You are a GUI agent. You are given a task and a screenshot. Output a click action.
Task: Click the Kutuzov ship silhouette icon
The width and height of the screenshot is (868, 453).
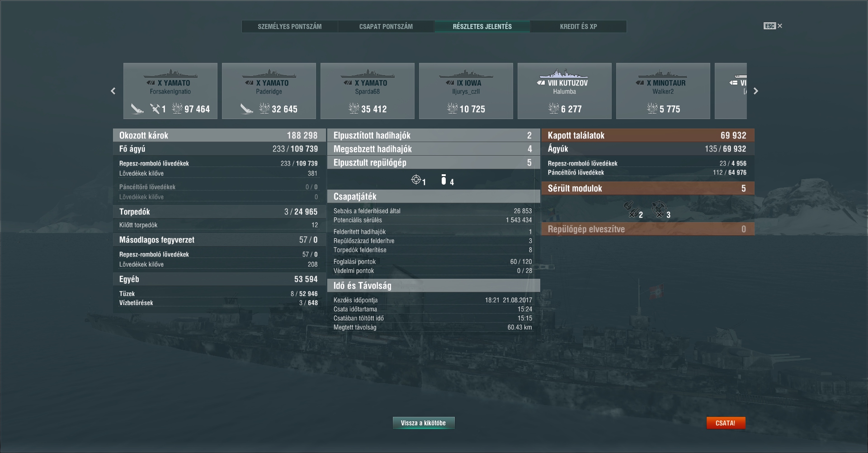pos(564,74)
